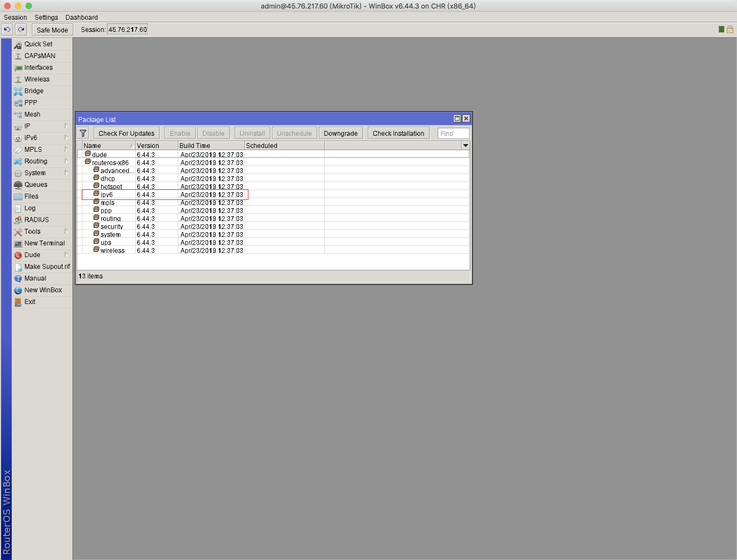Select the mpls package row

[273, 202]
